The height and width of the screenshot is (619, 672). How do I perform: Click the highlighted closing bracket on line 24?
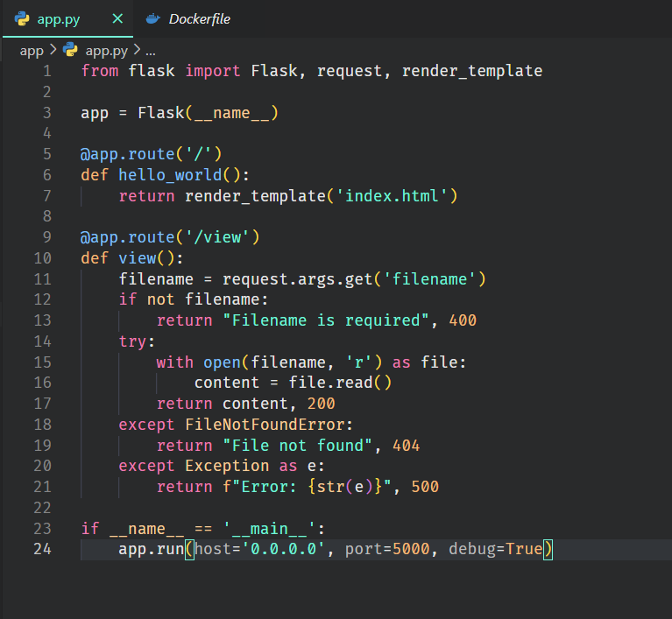pyautogui.click(x=548, y=549)
